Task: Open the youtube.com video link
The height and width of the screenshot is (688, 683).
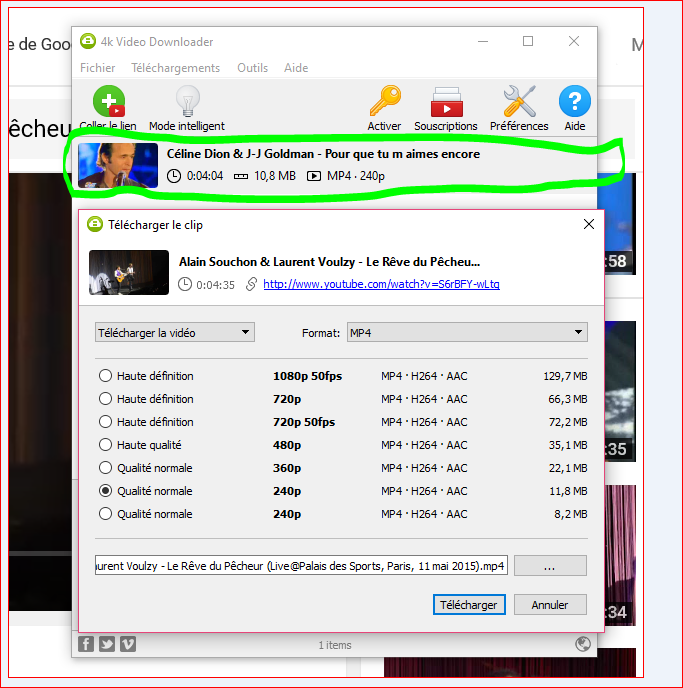Action: tap(381, 284)
